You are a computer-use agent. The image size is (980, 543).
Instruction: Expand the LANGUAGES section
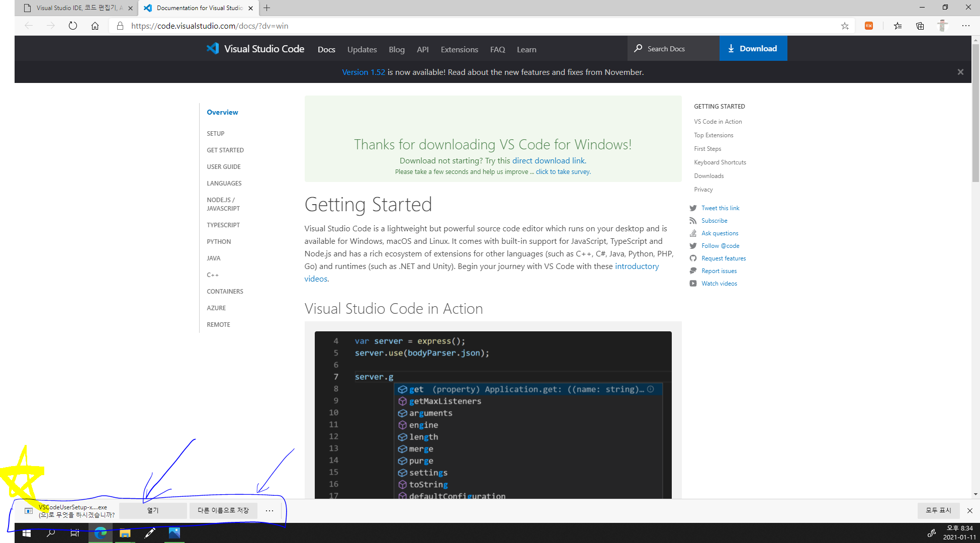224,183
